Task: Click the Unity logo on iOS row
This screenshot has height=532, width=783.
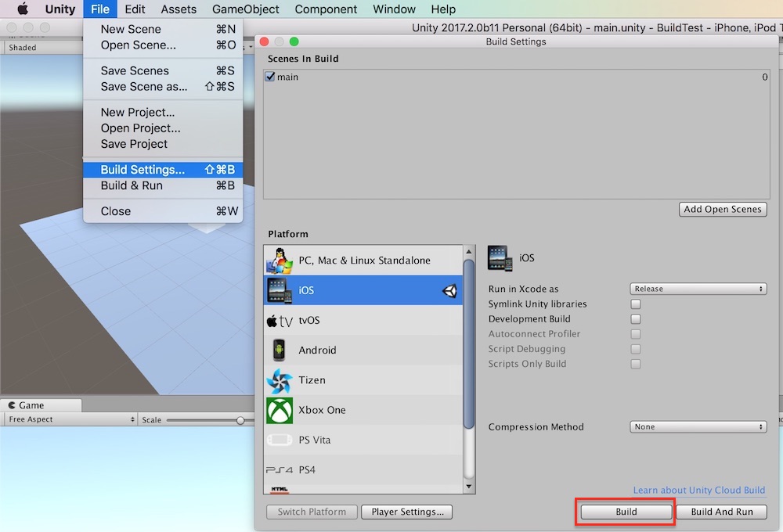Action: click(449, 290)
